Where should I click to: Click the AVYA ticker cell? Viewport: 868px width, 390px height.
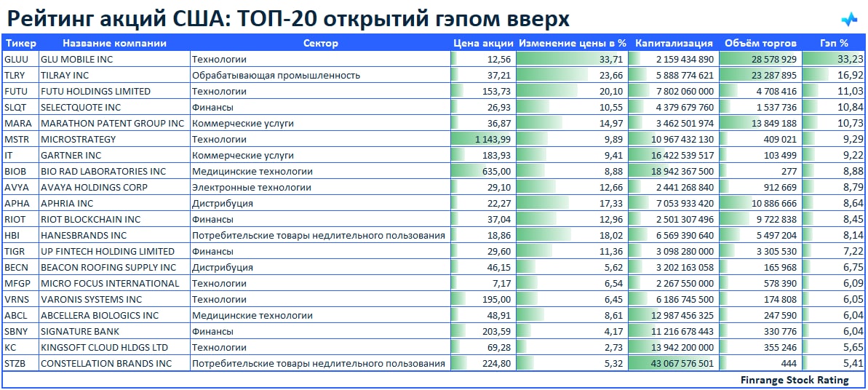[20, 188]
